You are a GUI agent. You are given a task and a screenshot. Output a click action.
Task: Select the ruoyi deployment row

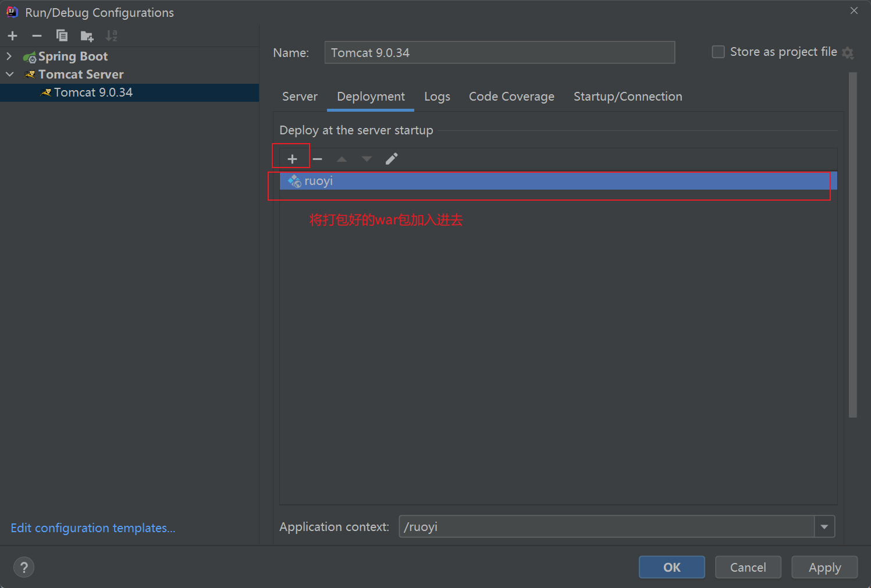pos(559,181)
